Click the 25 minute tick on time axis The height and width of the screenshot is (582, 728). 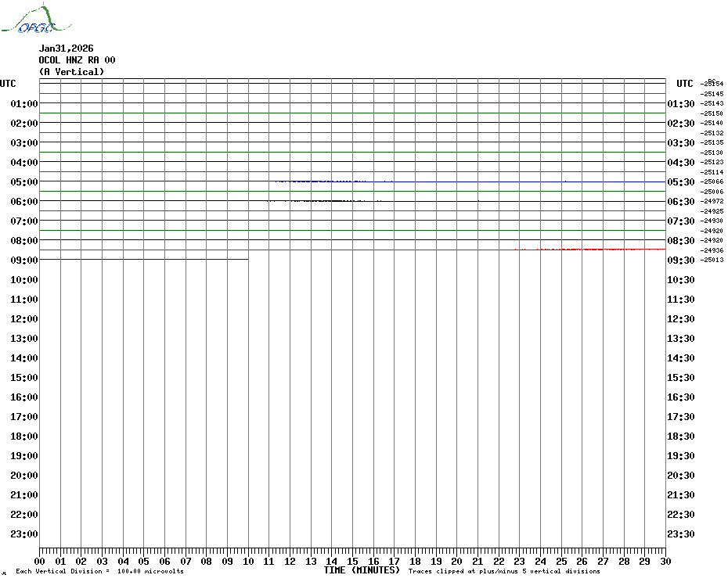click(561, 561)
